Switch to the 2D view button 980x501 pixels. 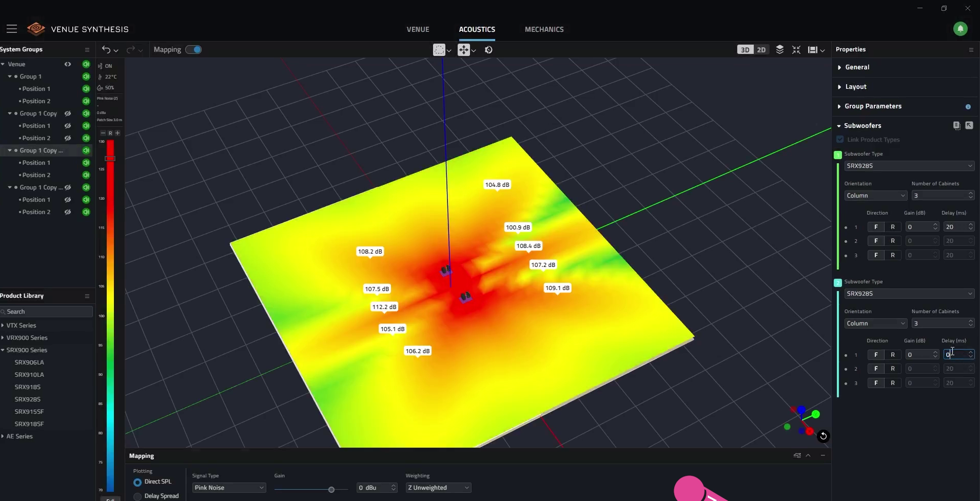[x=761, y=50]
